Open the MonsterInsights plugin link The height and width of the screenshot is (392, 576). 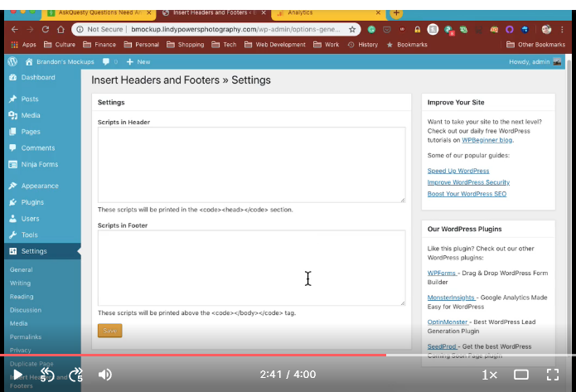451,298
